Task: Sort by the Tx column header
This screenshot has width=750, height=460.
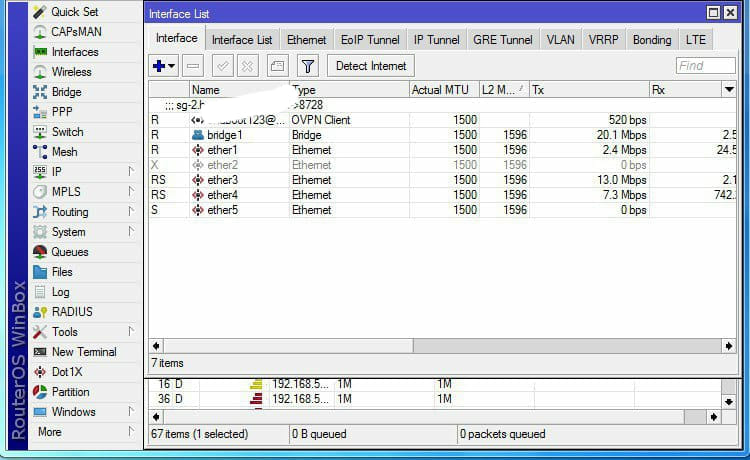Action: click(x=589, y=90)
